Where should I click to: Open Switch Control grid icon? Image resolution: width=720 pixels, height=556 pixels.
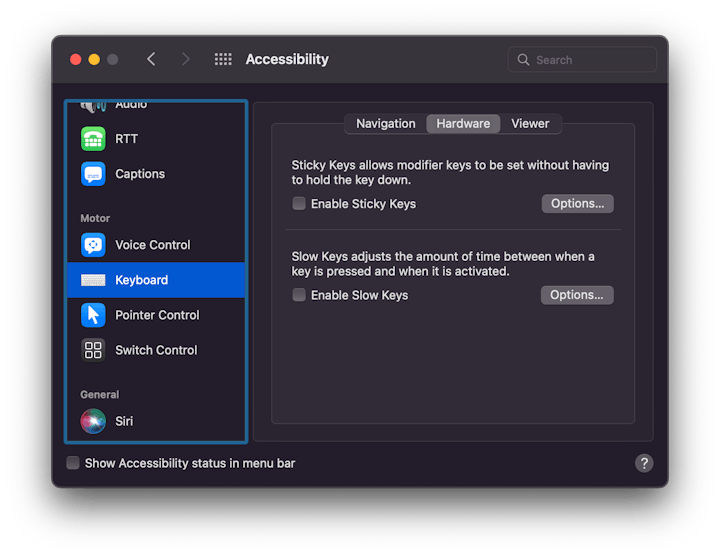[93, 350]
